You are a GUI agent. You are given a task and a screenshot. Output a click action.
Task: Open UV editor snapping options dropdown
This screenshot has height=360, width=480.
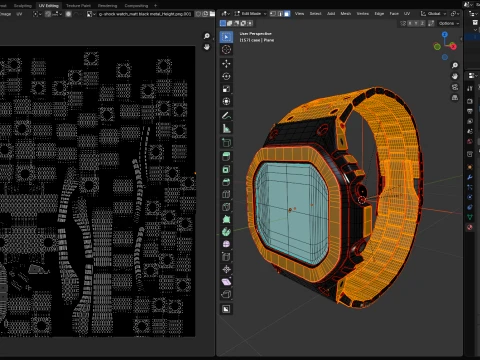[58, 14]
